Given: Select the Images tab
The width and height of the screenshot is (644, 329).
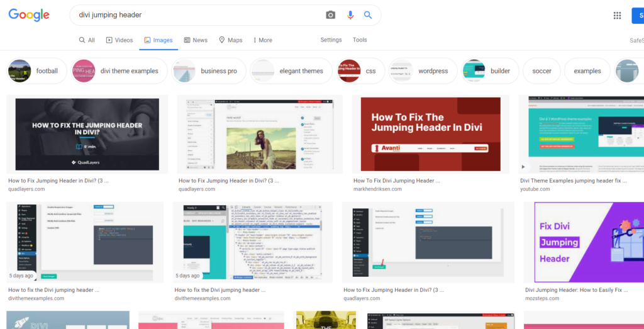Looking at the screenshot, I should 158,40.
